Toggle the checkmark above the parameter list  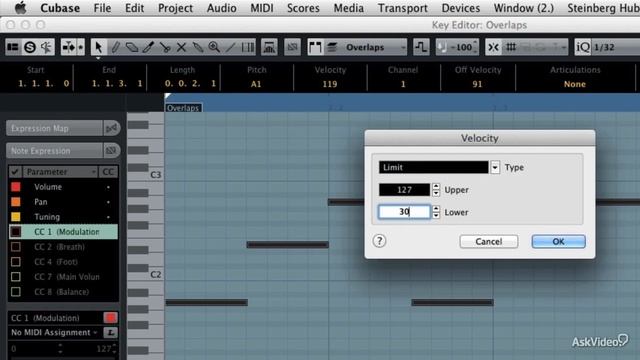click(15, 172)
